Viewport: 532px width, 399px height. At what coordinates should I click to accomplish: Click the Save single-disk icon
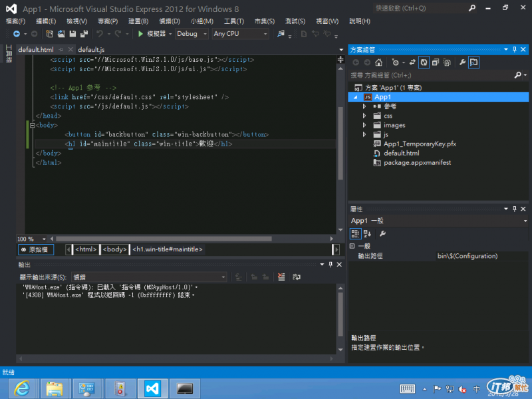coord(72,34)
